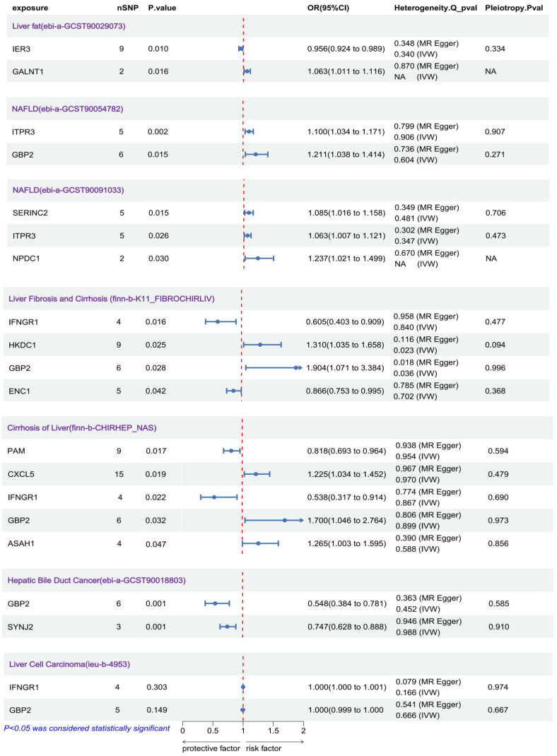
Task: Click the Pleiotropy.Pval column header
Action: click(x=514, y=8)
